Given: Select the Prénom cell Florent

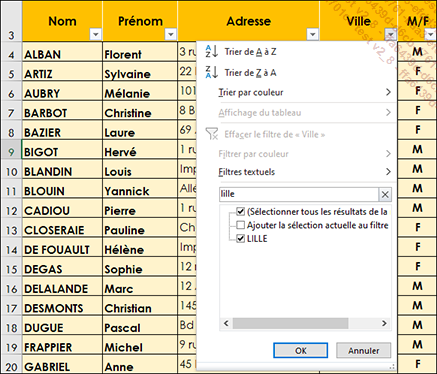Looking at the screenshot, I should pos(140,52).
